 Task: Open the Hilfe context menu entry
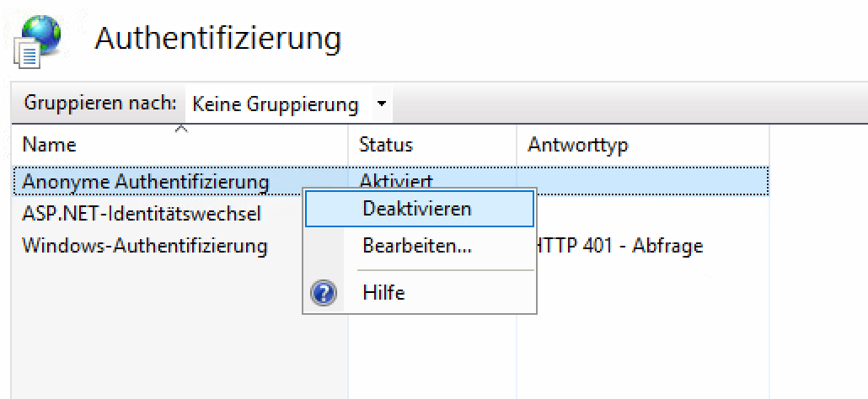pos(383,293)
